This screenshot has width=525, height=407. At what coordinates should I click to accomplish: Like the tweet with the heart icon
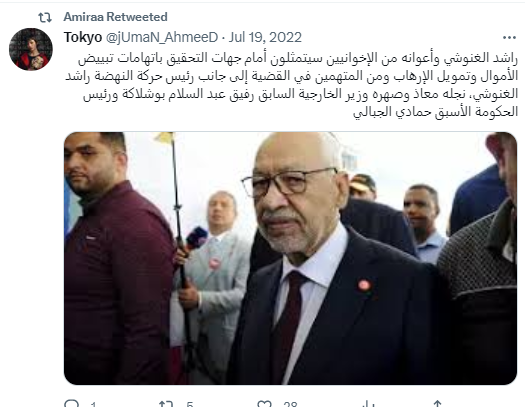tap(265, 404)
